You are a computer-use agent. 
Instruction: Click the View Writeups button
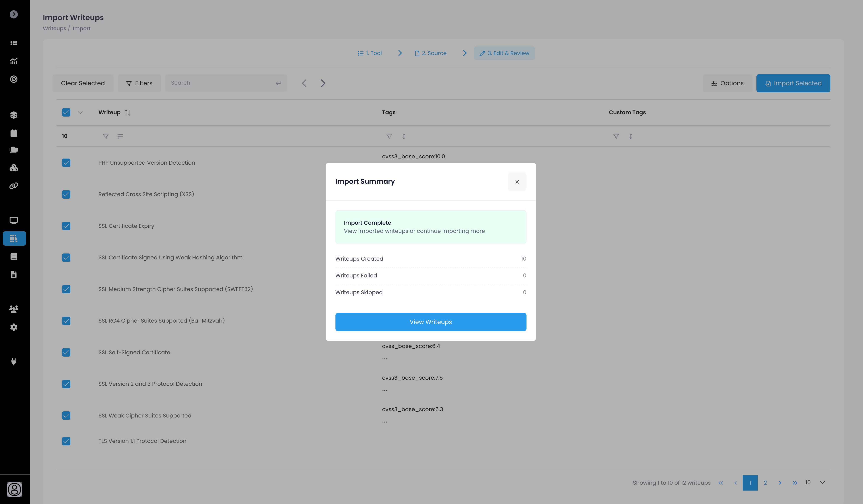coord(430,322)
